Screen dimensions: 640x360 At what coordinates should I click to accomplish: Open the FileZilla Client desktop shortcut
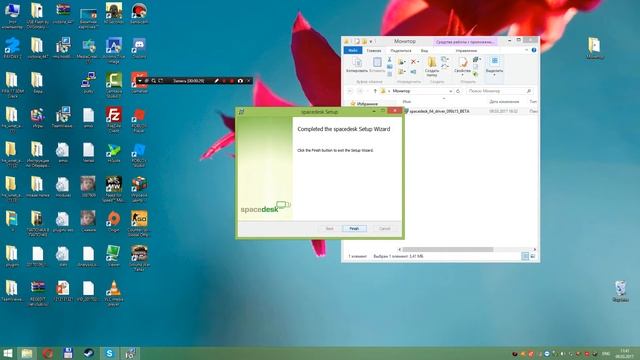tap(113, 119)
